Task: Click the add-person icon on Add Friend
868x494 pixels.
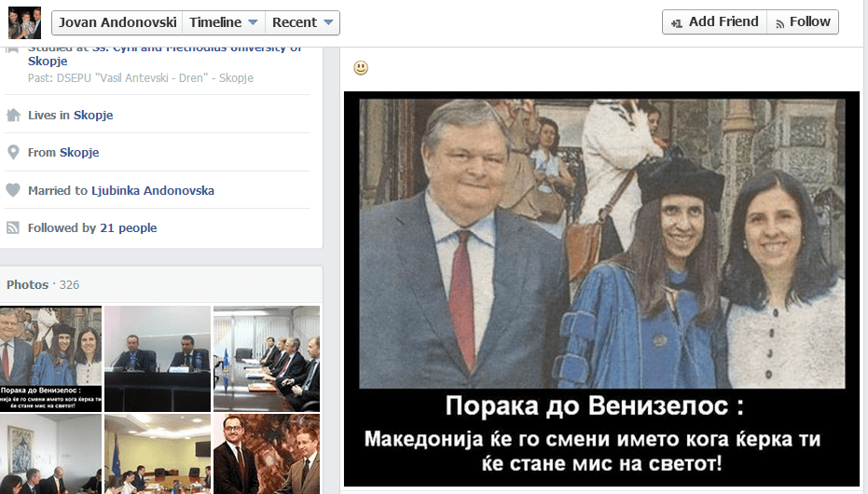Action: [677, 23]
